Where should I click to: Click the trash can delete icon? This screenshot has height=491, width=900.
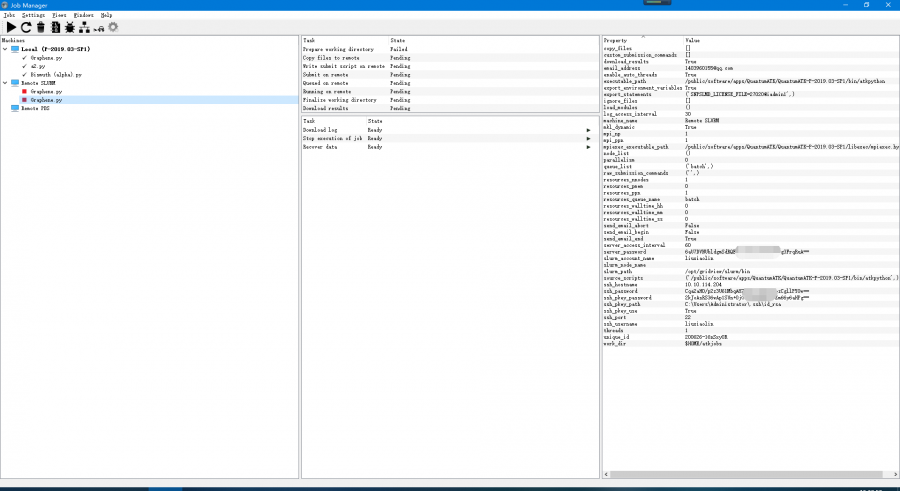pyautogui.click(x=41, y=27)
